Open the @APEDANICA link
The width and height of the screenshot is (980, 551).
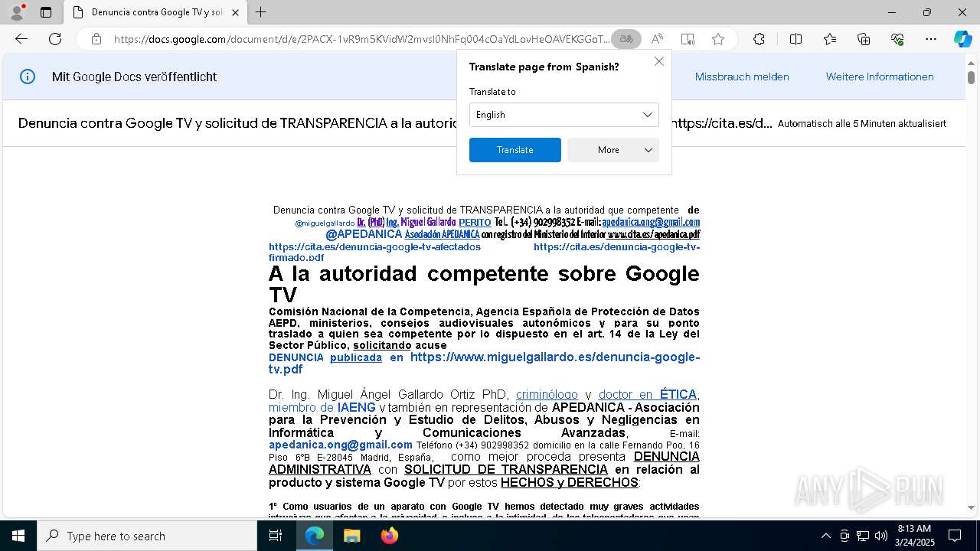click(x=364, y=234)
